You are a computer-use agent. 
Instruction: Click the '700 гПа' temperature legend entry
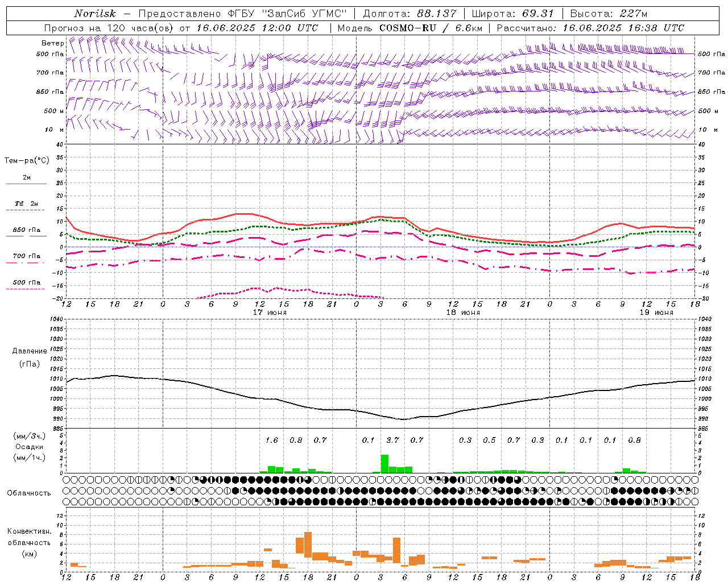[27, 256]
